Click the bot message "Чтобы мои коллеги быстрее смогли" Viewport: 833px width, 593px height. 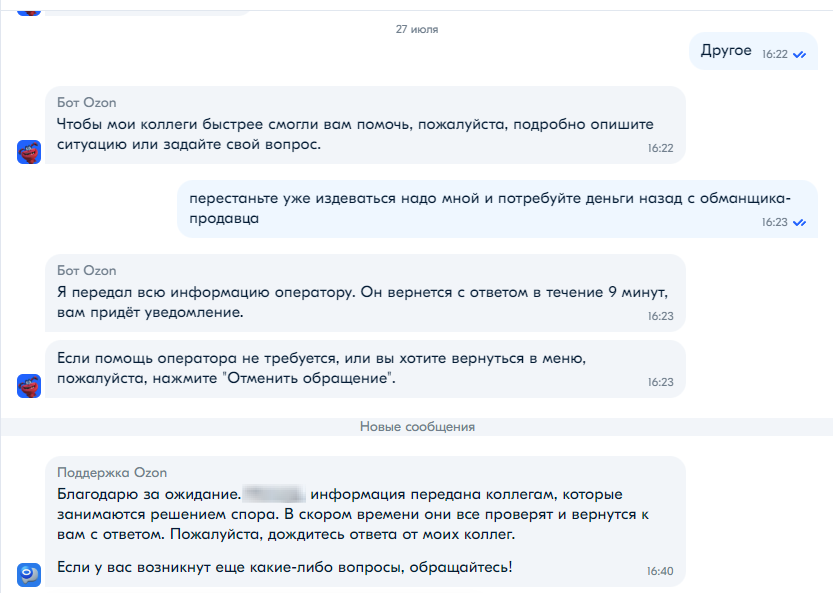[366, 125]
